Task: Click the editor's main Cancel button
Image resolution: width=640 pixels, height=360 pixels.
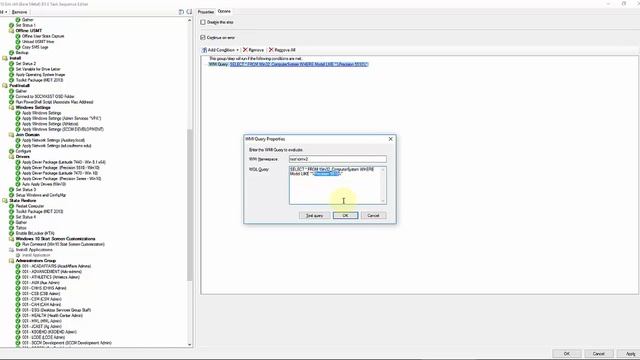Action: pyautogui.click(x=598, y=353)
